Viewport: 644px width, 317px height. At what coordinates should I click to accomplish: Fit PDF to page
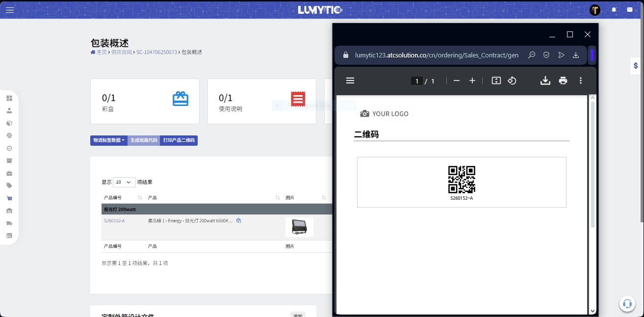(496, 80)
